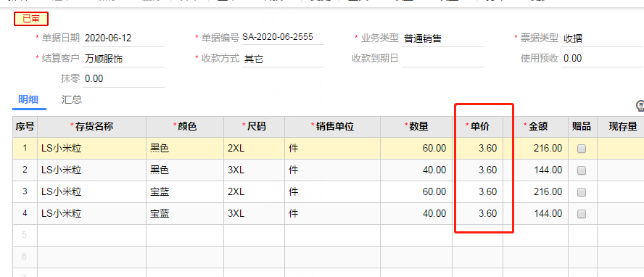Image resolution: width=644 pixels, height=277 pixels.
Task: Select LS小米粒 in row 2
Action: point(91,170)
